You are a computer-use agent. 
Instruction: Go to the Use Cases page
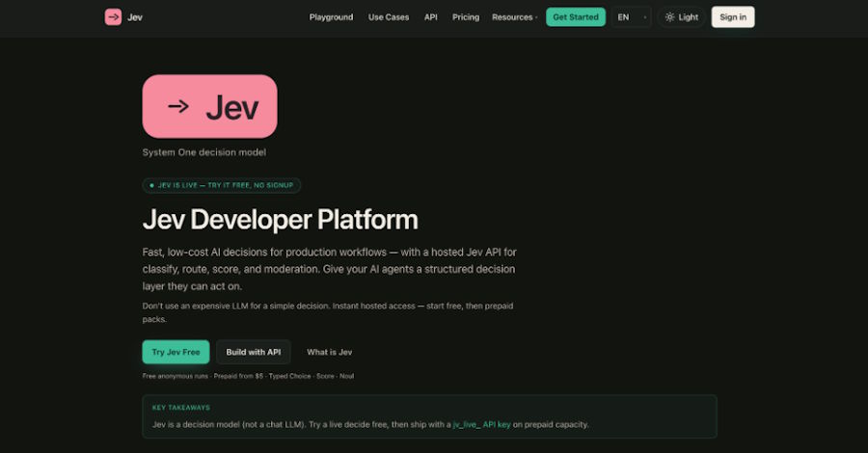pyautogui.click(x=389, y=17)
